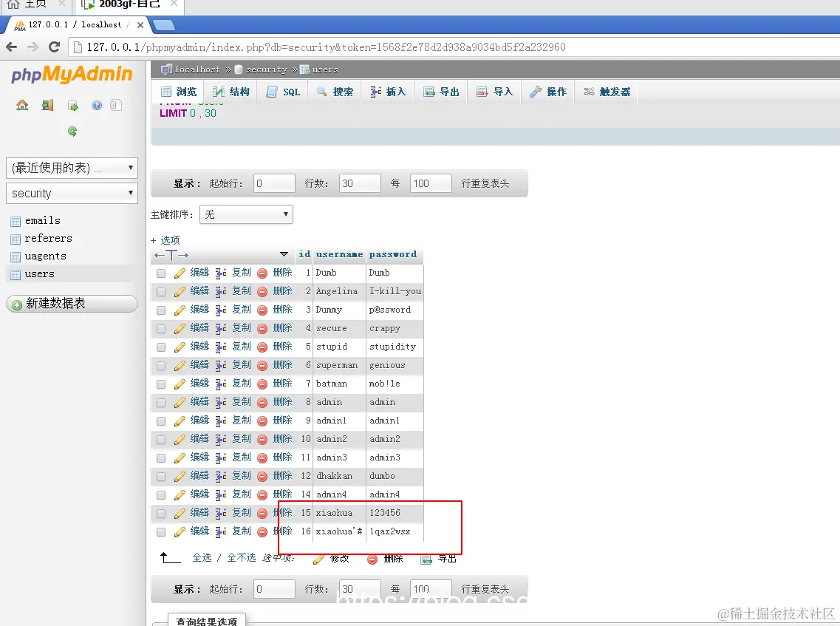This screenshot has height=626, width=840.
Task: Open the 触发器 Triggers tab
Action: tap(607, 92)
